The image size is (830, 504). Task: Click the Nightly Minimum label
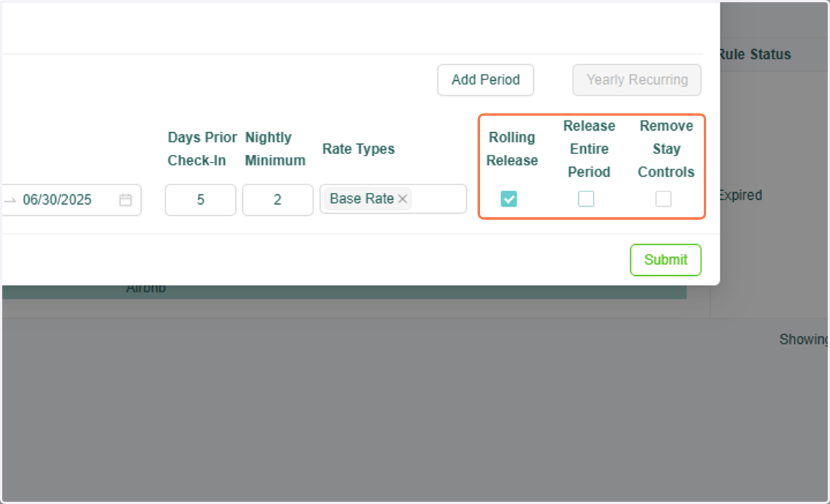(275, 149)
